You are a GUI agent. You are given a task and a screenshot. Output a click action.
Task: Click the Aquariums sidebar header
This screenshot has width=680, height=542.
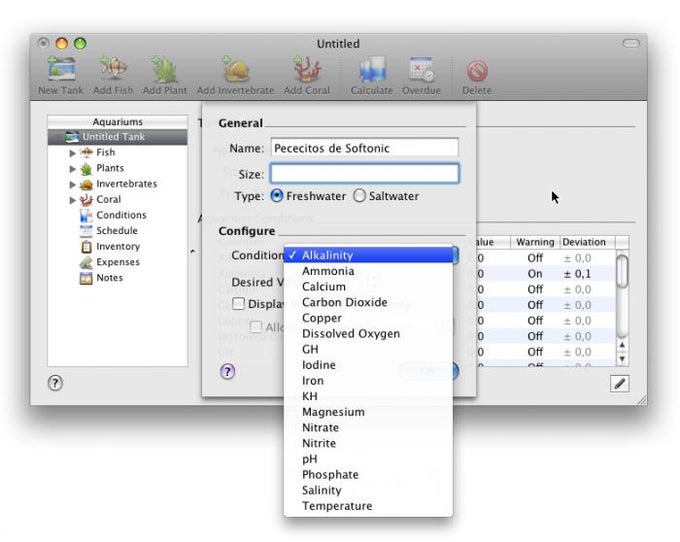pos(118,122)
